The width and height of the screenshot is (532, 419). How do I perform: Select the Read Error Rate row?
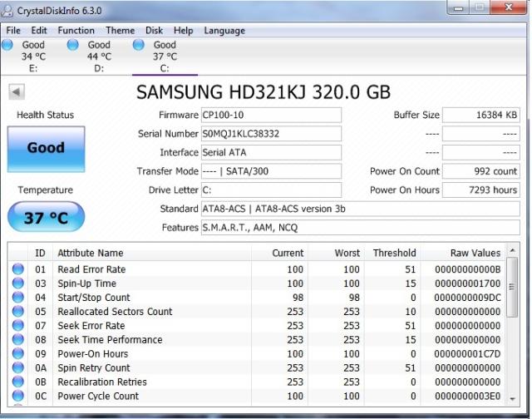tap(257, 269)
